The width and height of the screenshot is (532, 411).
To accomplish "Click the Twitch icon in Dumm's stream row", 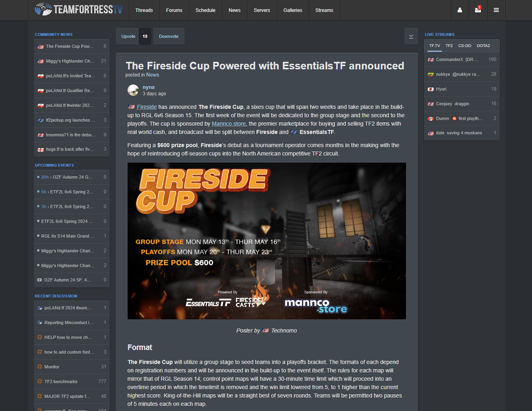I will click(x=454, y=118).
